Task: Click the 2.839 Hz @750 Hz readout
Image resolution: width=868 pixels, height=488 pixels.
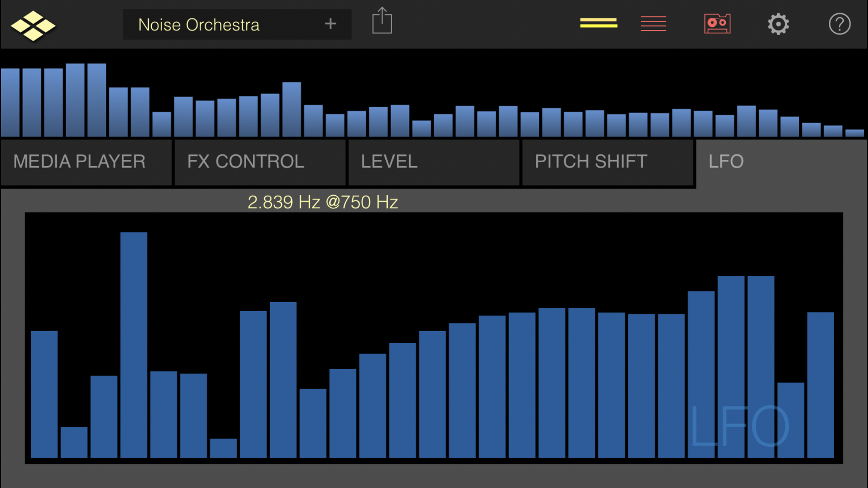Action: [323, 202]
